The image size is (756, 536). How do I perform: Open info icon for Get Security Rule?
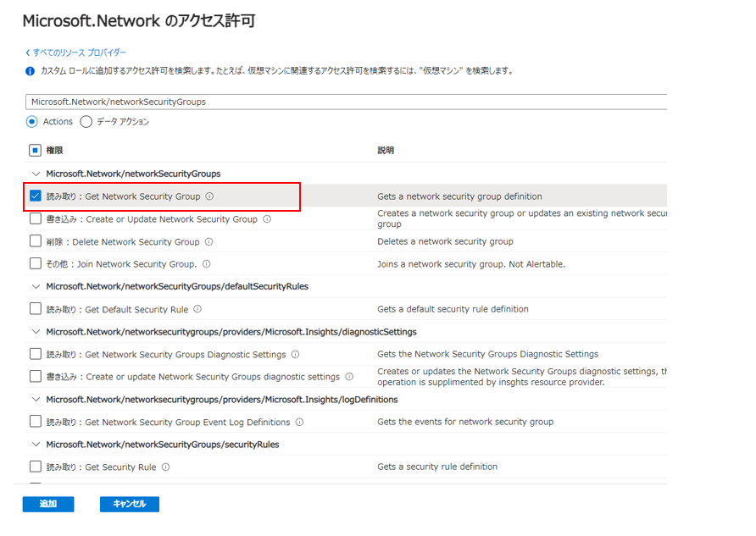[x=165, y=467]
